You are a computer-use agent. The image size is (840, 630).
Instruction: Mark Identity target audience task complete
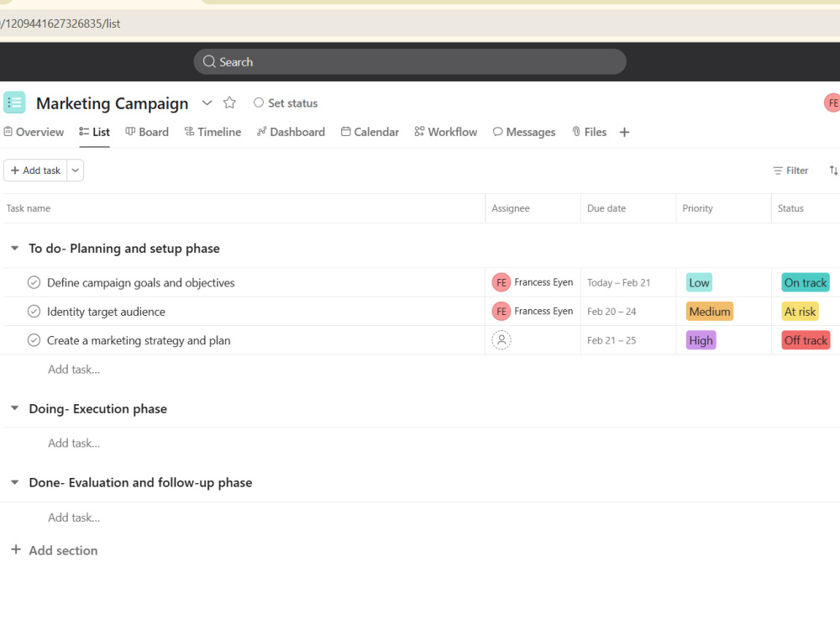[34, 312]
